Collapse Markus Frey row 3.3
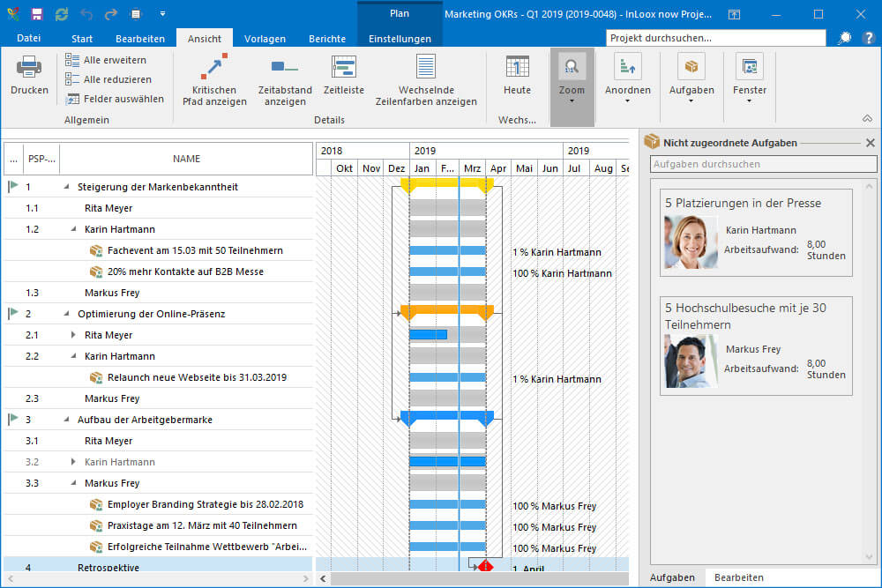Screen dimensions: 882x588 coord(74,483)
